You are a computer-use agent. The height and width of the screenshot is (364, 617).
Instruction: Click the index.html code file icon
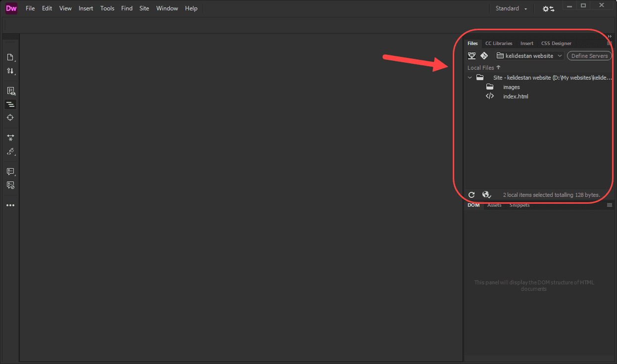[490, 96]
